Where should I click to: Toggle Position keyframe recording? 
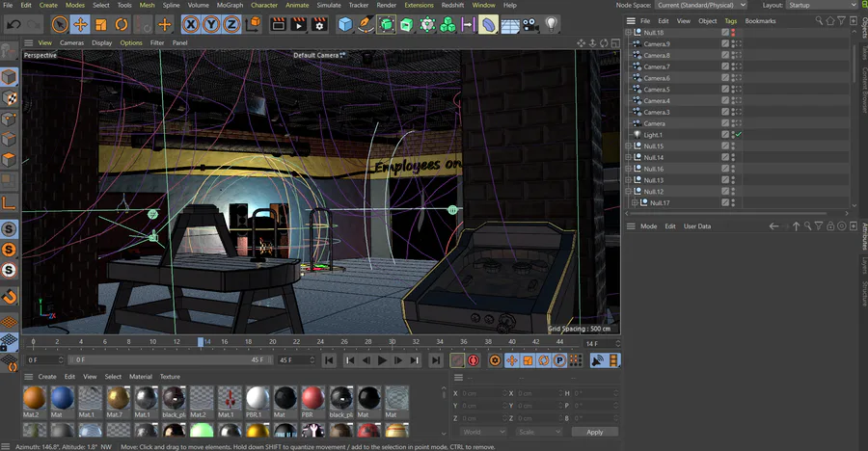point(512,360)
